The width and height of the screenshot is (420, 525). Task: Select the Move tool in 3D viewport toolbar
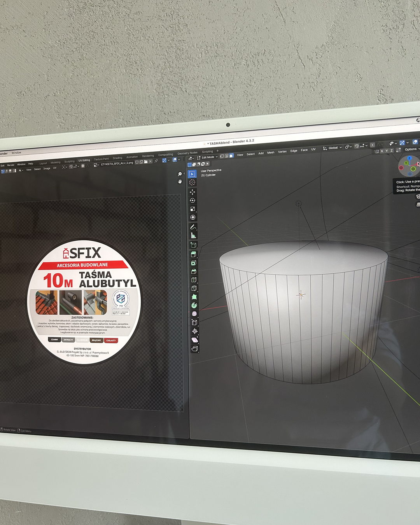click(192, 192)
